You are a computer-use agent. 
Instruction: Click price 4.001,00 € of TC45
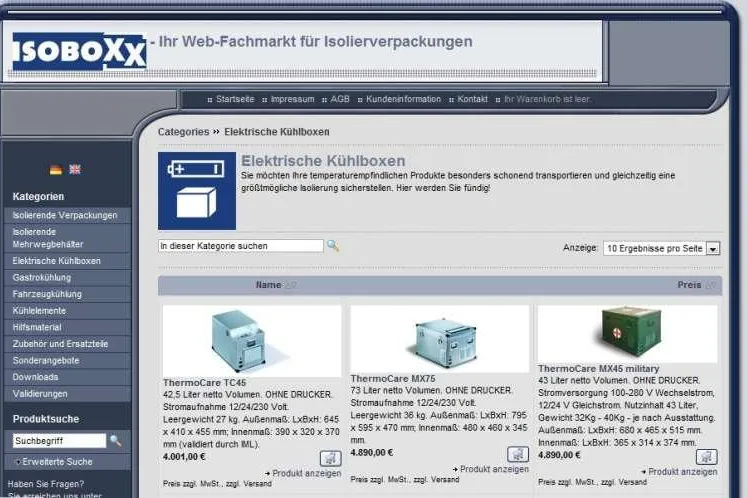(184, 457)
